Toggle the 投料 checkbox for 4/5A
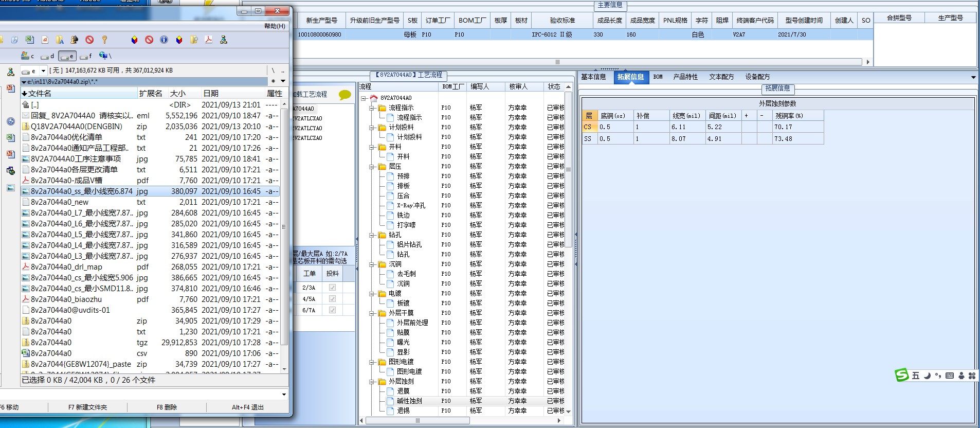 coord(332,298)
